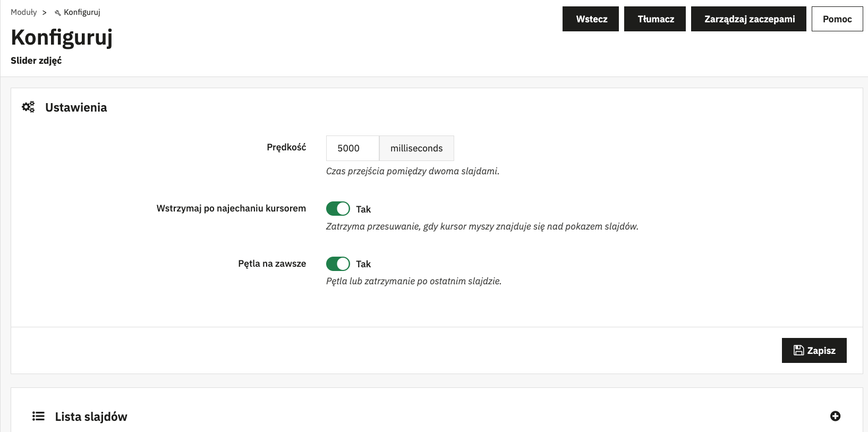Click the Lista slajdów list icon
The image size is (868, 432).
pos(38,416)
